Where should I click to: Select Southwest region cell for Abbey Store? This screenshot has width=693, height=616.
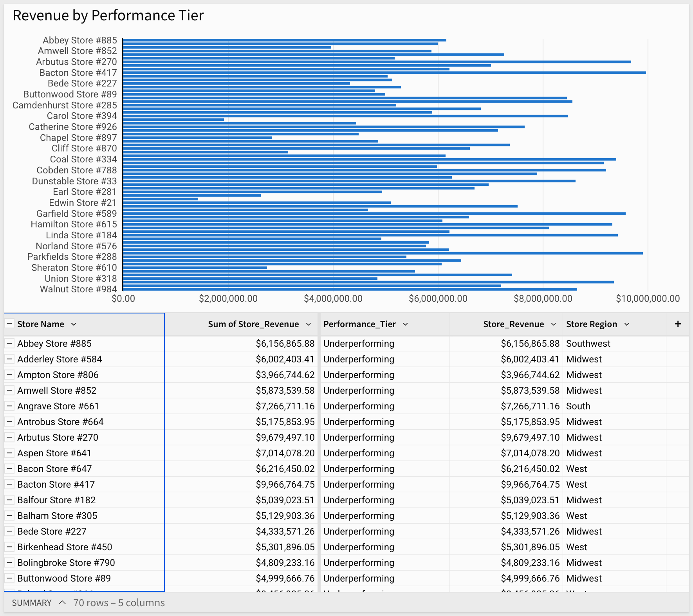coord(588,344)
